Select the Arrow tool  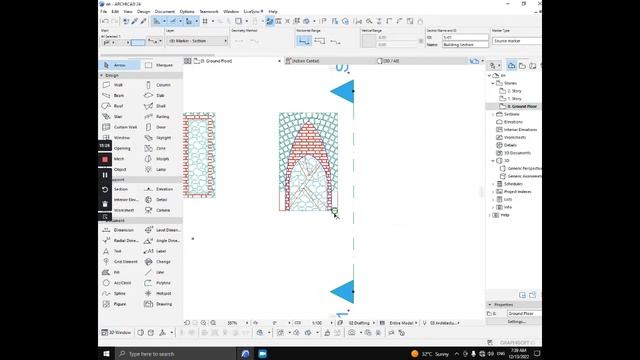pyautogui.click(x=119, y=65)
